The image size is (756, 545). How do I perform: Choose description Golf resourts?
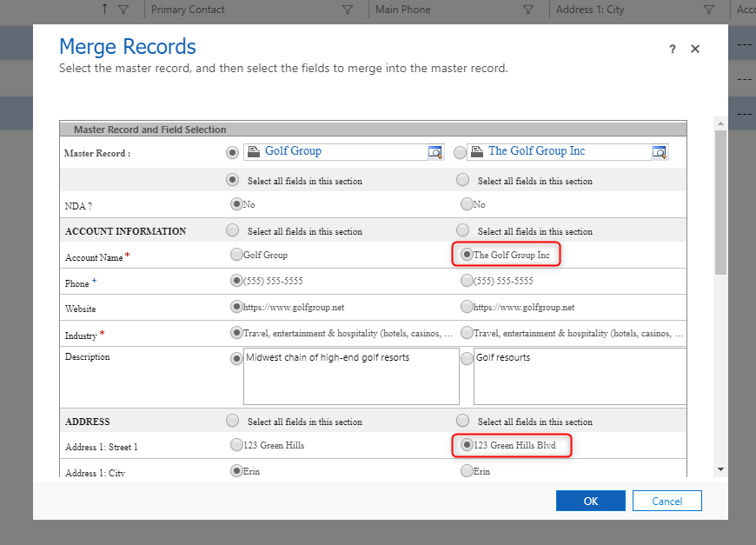[467, 359]
